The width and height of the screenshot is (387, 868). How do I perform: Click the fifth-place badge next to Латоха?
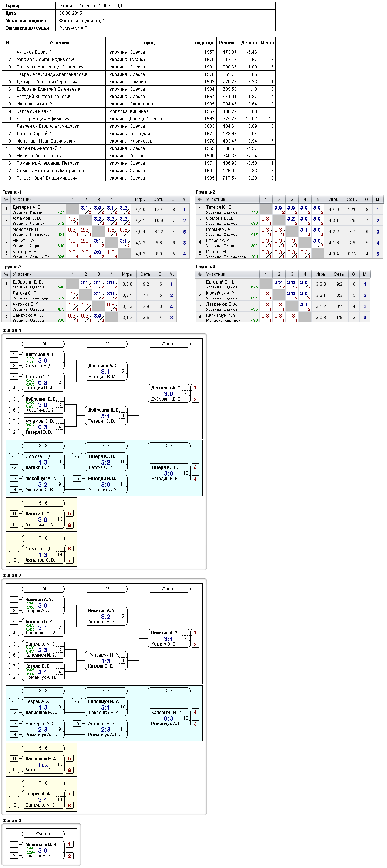click(x=69, y=513)
